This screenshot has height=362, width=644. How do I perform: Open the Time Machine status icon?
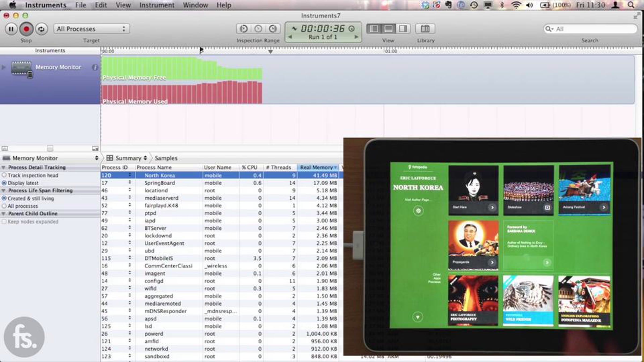(x=474, y=5)
